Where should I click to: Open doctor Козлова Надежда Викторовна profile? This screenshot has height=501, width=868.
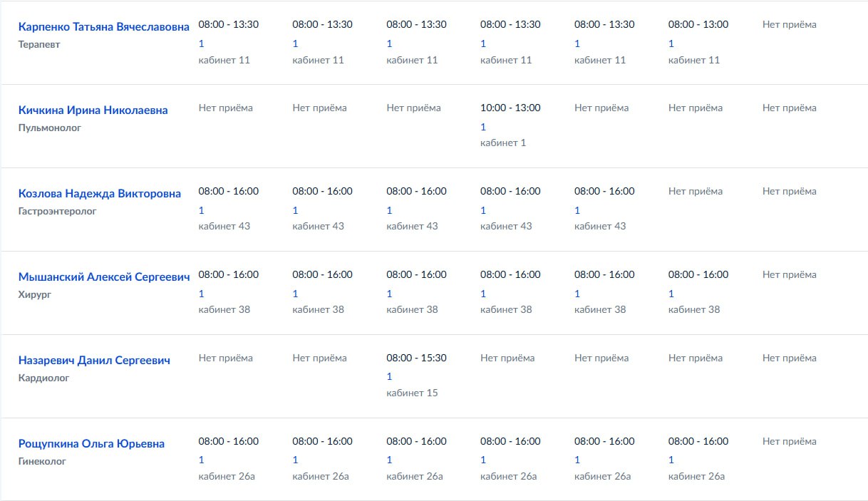click(100, 193)
